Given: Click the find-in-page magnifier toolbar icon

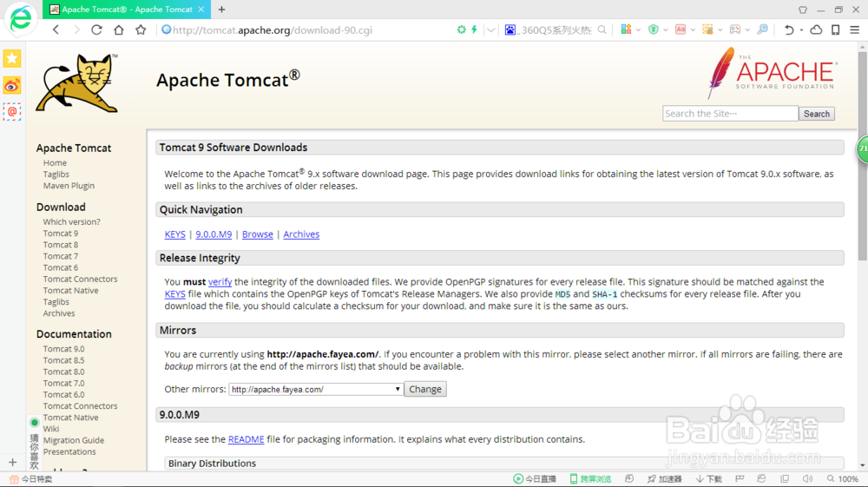Looking at the screenshot, I should [763, 30].
